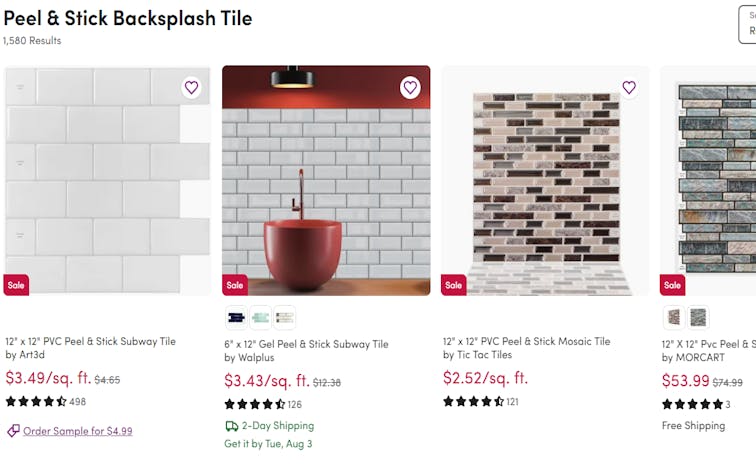Pick the beige Walplus tile swatch
Screen dimensions: 756x474
coord(285,318)
